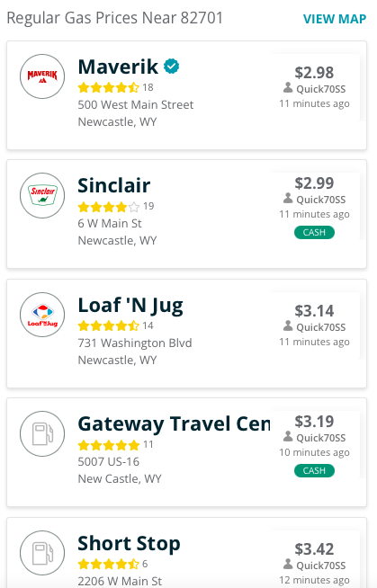Click Sinclair's four-star rating
Image resolution: width=377 pixels, height=588 pixels.
[x=109, y=207]
